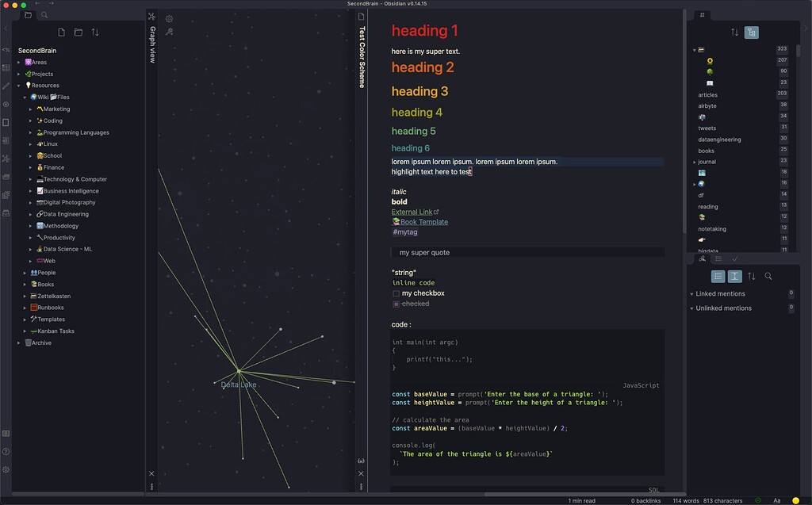Change the backlinks sort order
This screenshot has height=505, width=812.
click(752, 276)
